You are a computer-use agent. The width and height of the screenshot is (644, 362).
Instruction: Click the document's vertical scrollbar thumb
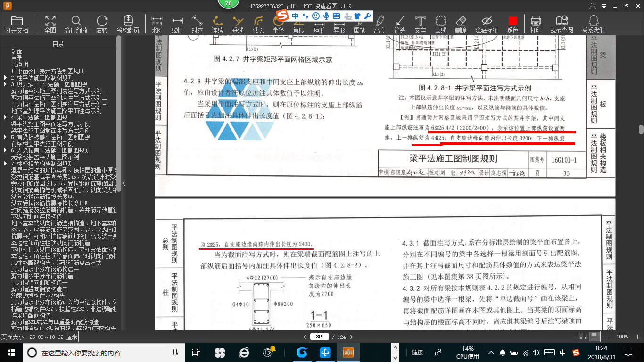point(641,130)
